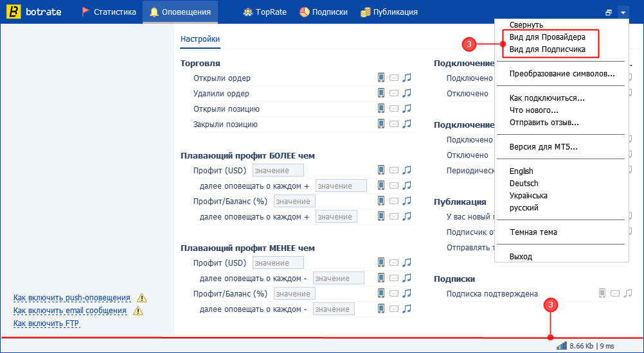Toggle email icon for Подписка подтверждена
This screenshot has height=353, width=644.
(x=615, y=293)
